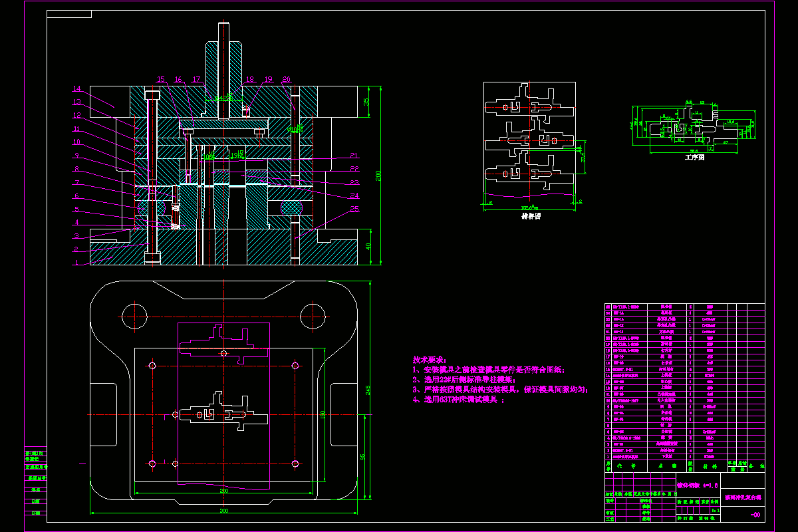Click the 150 dimension on plan view
Viewport: 798px width, 532px height.
323,415
